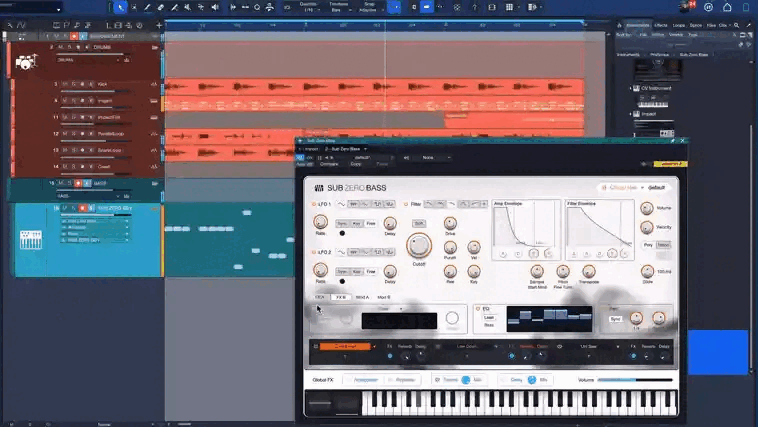Select the Eraser tool

click(x=160, y=7)
